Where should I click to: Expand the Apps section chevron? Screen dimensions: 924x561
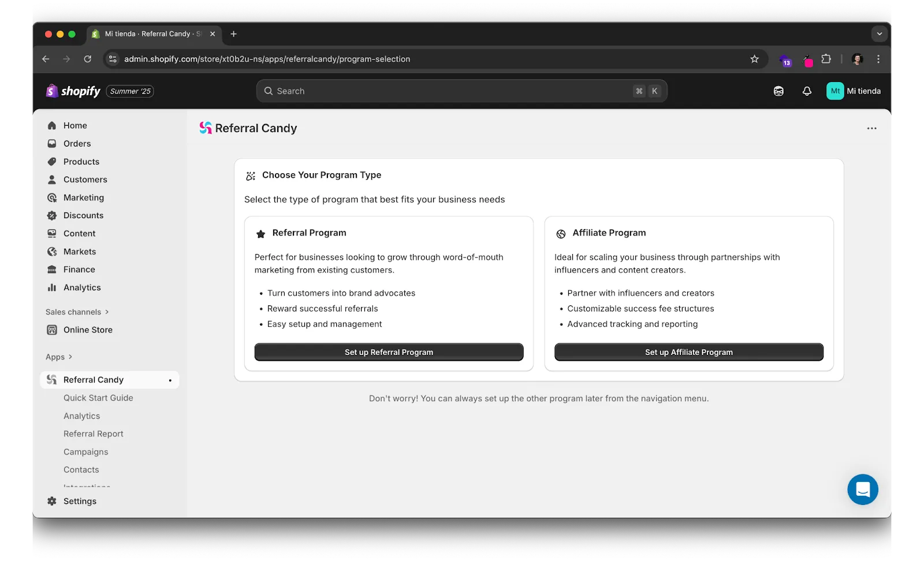pyautogui.click(x=69, y=357)
